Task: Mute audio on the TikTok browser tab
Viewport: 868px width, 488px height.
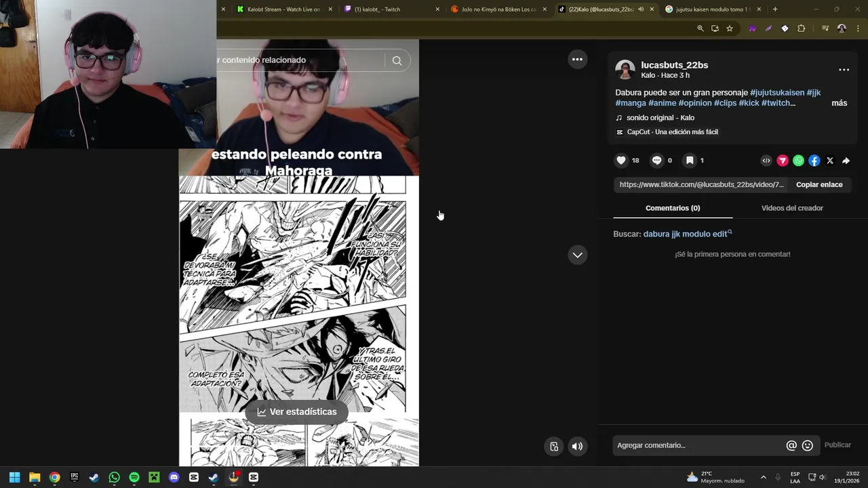Action: pyautogui.click(x=641, y=9)
